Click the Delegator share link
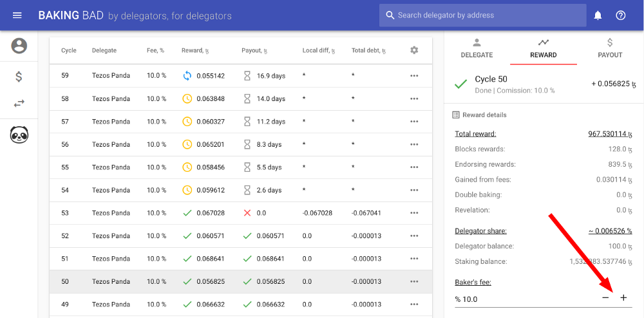This screenshot has width=644, height=318. [x=480, y=231]
